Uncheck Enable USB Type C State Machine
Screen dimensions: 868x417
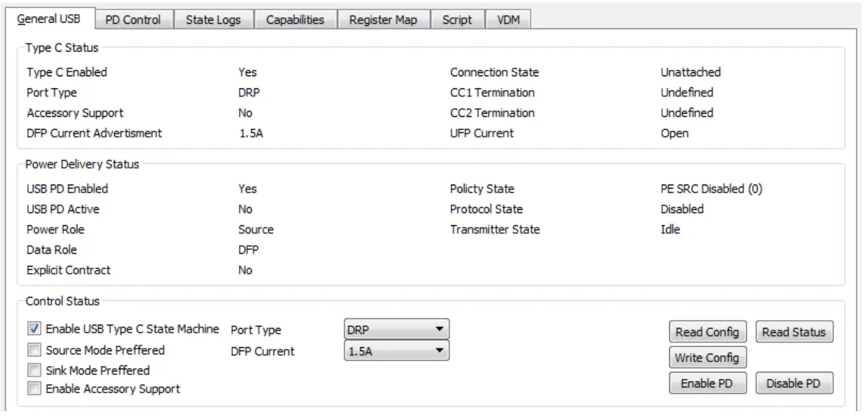[34, 329]
